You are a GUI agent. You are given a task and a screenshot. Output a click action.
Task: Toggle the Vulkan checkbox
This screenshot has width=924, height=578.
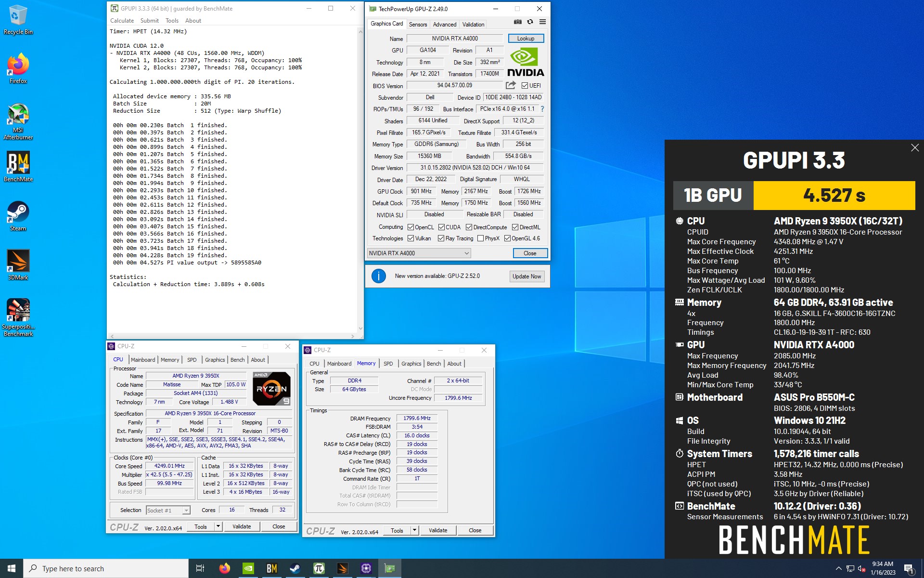[x=411, y=238]
